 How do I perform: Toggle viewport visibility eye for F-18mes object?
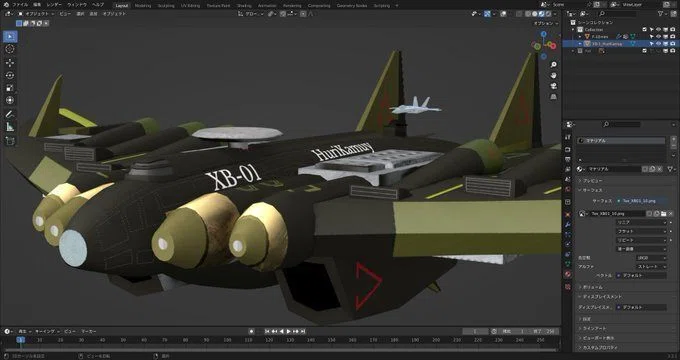pyautogui.click(x=658, y=37)
